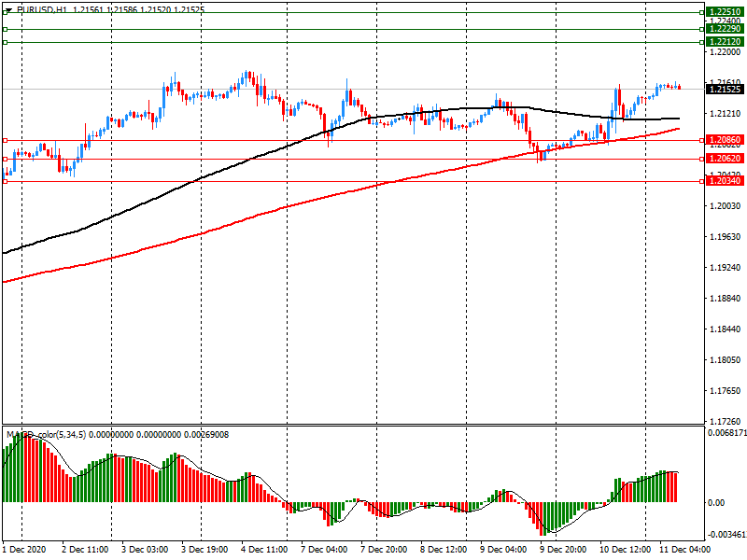Click the 9 Dec 04:00 time axis label

click(x=503, y=550)
